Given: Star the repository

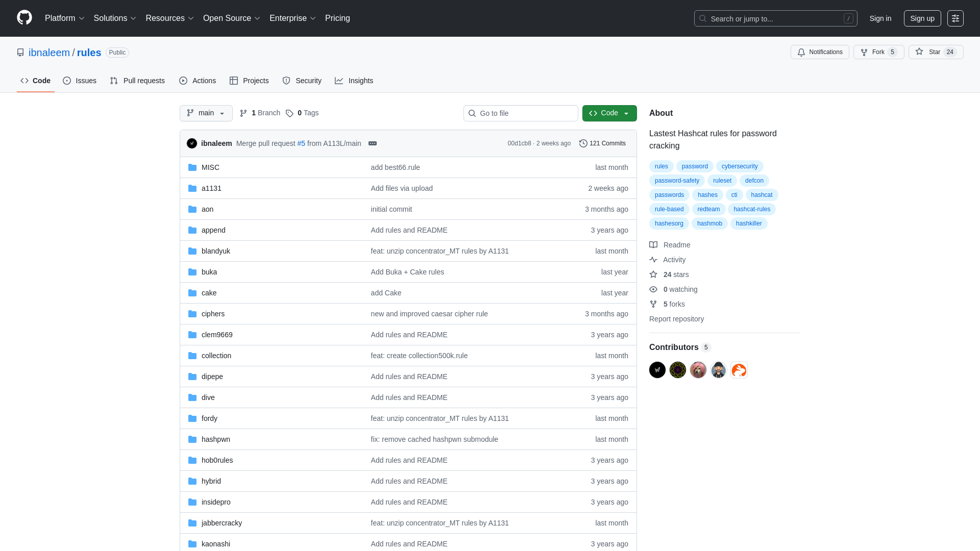Looking at the screenshot, I should [935, 52].
